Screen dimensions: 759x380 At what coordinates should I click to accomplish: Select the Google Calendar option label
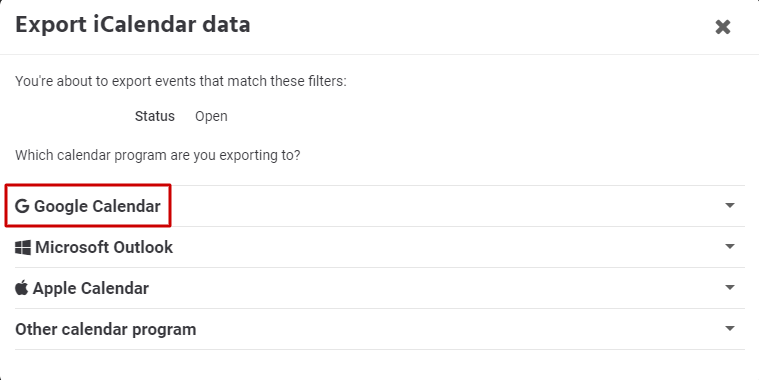tap(97, 206)
